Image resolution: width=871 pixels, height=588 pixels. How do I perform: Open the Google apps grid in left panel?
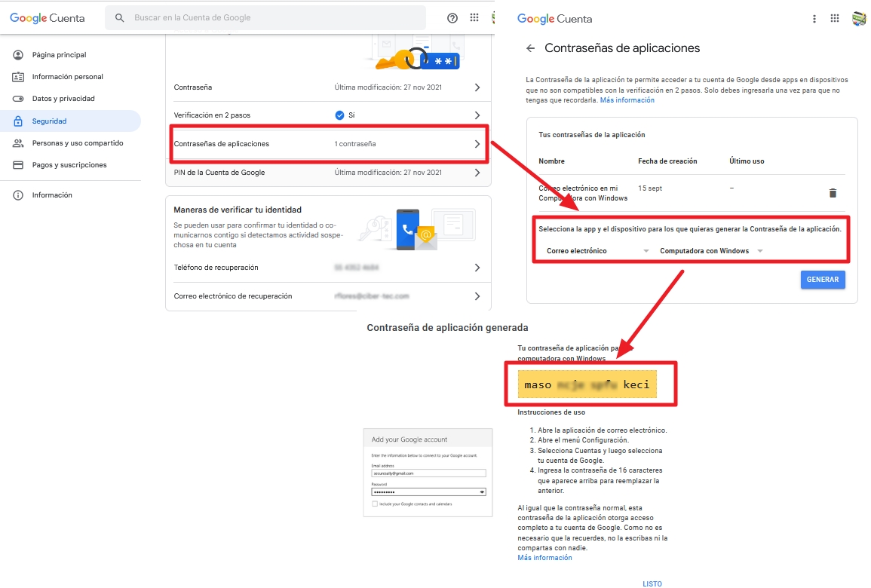[x=474, y=18]
